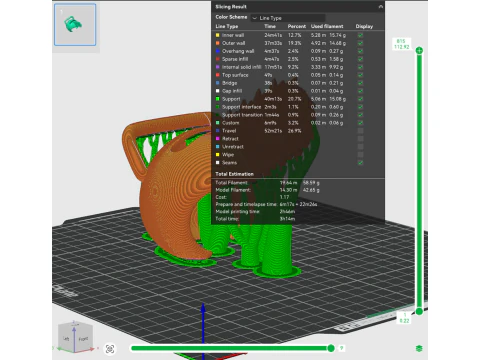Click the 815 layer number label
This screenshot has height=360, width=480.
pos(401,41)
